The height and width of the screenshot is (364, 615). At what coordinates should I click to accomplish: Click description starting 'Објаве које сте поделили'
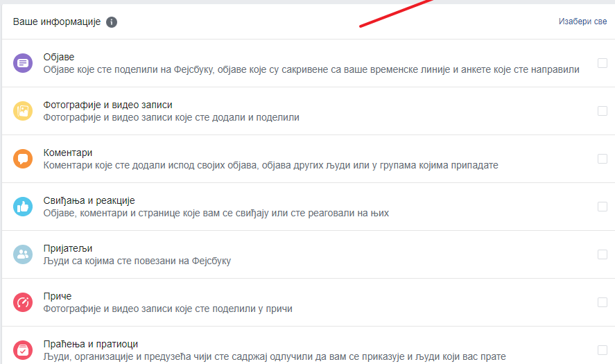[x=311, y=69]
